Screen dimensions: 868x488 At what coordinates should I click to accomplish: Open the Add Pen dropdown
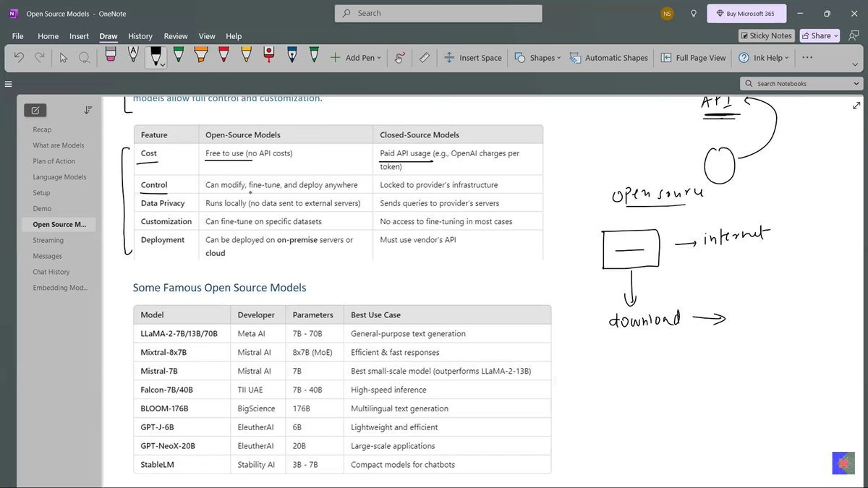pyautogui.click(x=355, y=57)
